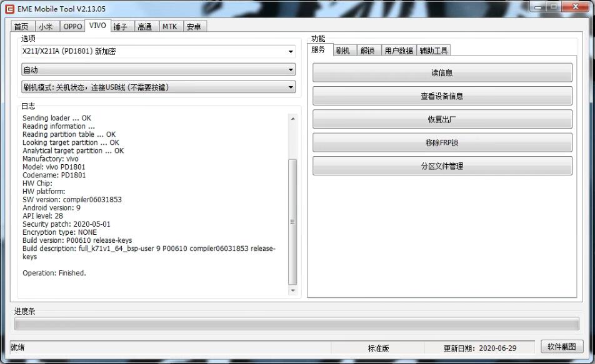Click the 'Operation: Finished.' log line
The image size is (595, 364).
coord(54,273)
